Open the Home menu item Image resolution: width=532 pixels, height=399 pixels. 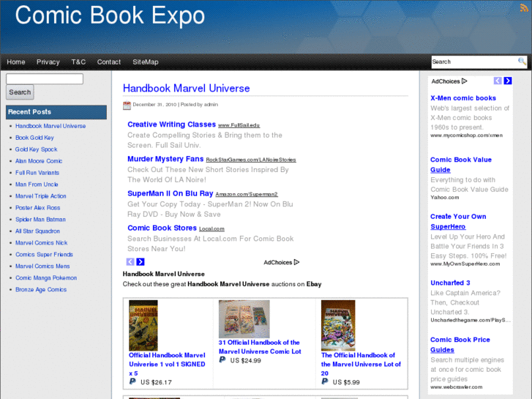(x=16, y=61)
